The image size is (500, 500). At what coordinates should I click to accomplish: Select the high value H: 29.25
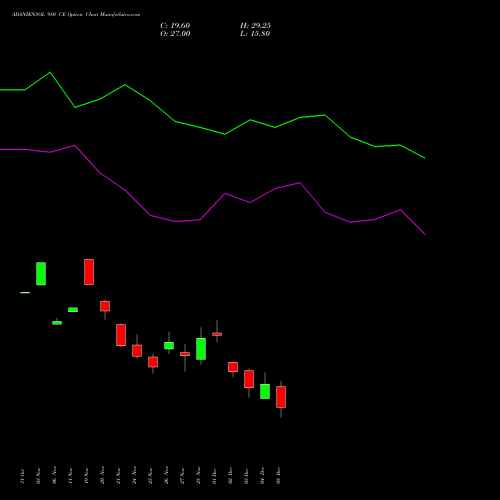pyautogui.click(x=255, y=26)
